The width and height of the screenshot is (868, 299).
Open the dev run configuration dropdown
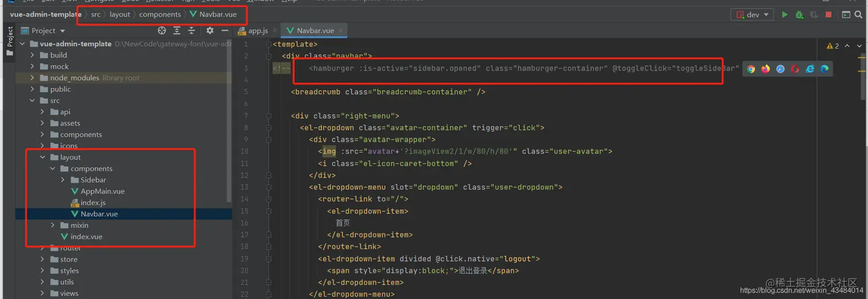tap(752, 15)
